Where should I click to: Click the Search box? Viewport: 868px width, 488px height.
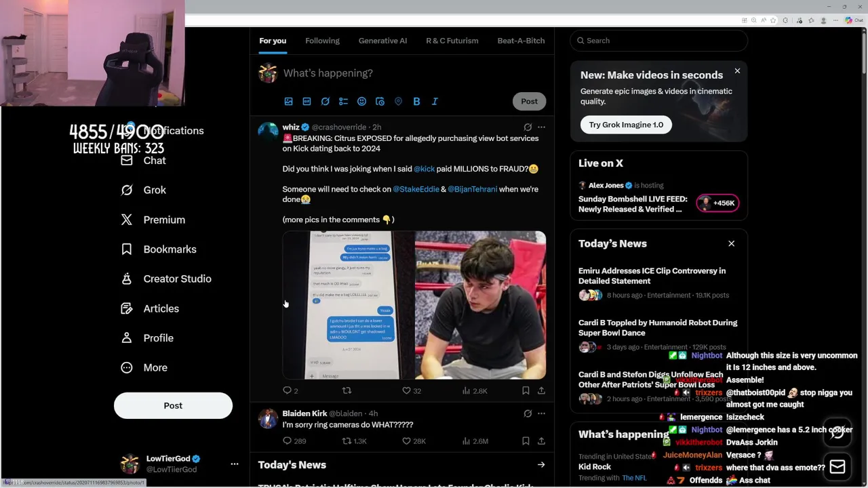[658, 41]
